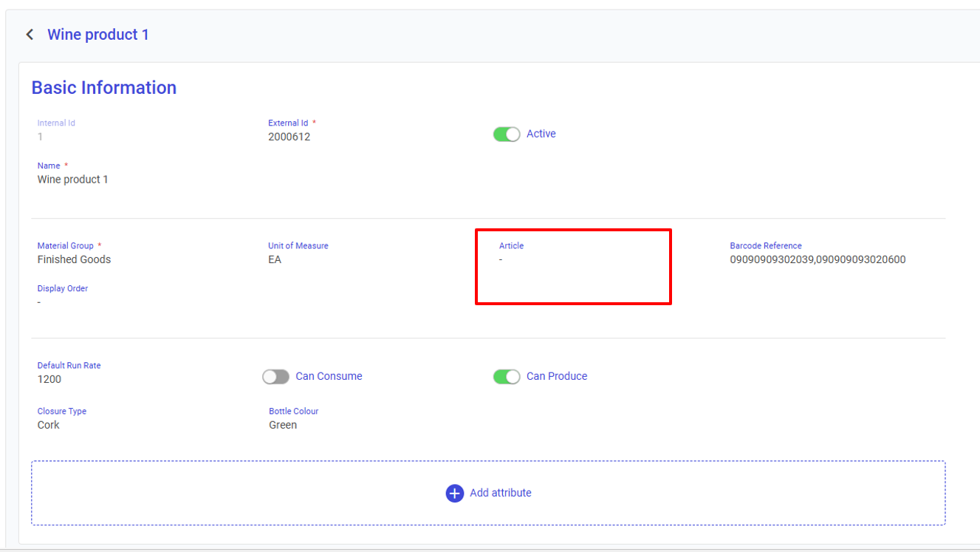
Task: Edit the External Id value 2000612
Action: point(289,137)
